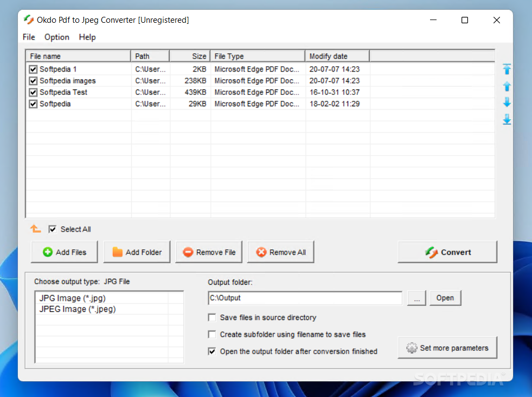Minimize the Okdo converter window

click(x=433, y=20)
